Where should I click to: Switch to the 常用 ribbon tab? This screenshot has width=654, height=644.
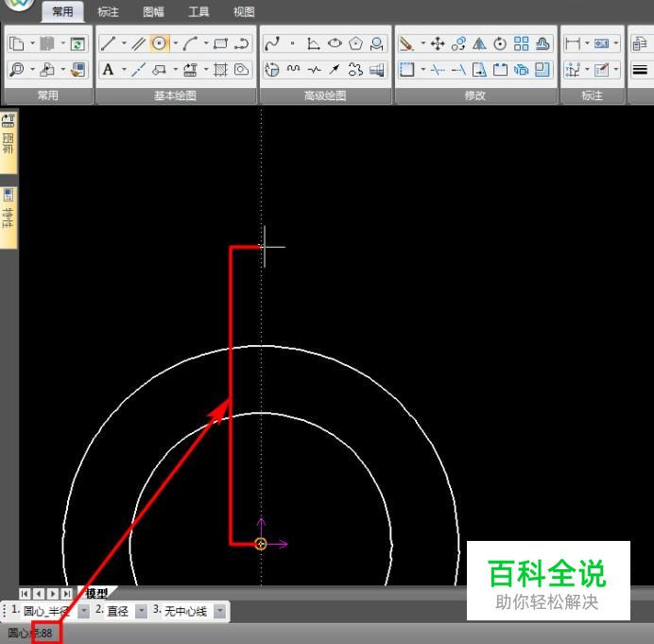click(x=62, y=11)
